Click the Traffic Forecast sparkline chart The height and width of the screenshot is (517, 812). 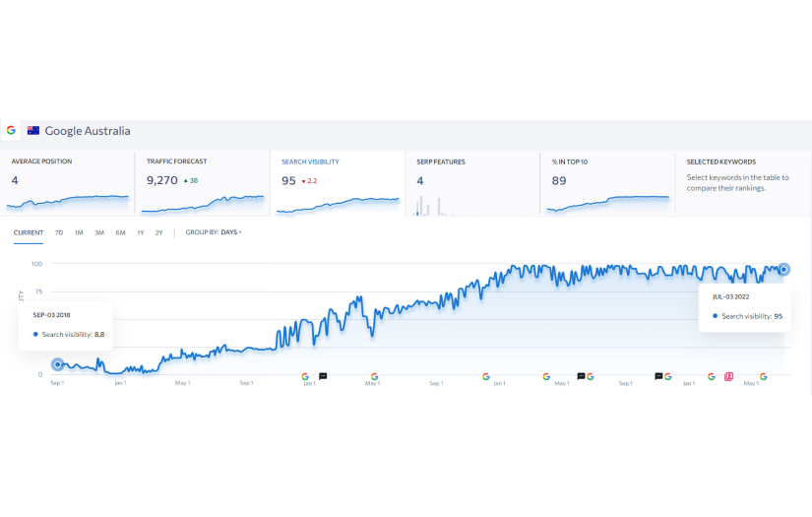click(x=203, y=204)
